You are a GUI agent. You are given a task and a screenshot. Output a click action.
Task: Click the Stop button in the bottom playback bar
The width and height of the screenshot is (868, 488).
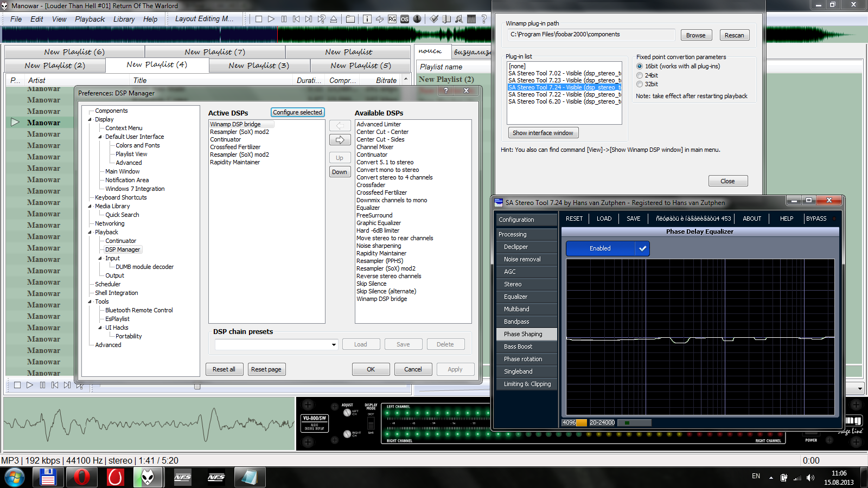pos(17,385)
